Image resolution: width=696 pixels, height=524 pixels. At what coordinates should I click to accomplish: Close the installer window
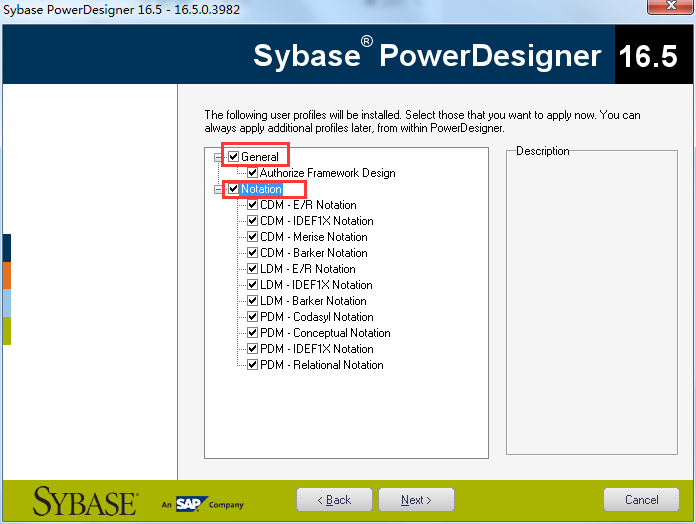(x=671, y=6)
